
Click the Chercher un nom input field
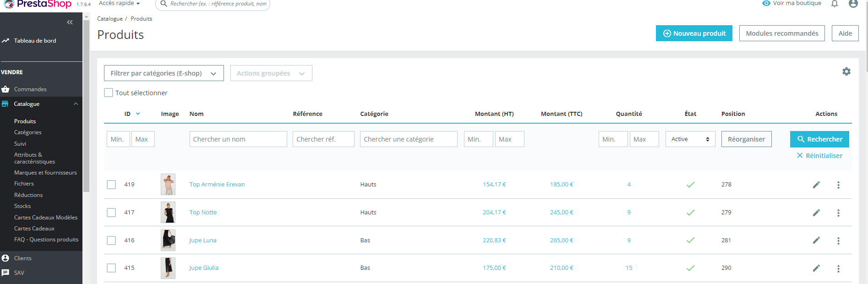click(x=238, y=139)
